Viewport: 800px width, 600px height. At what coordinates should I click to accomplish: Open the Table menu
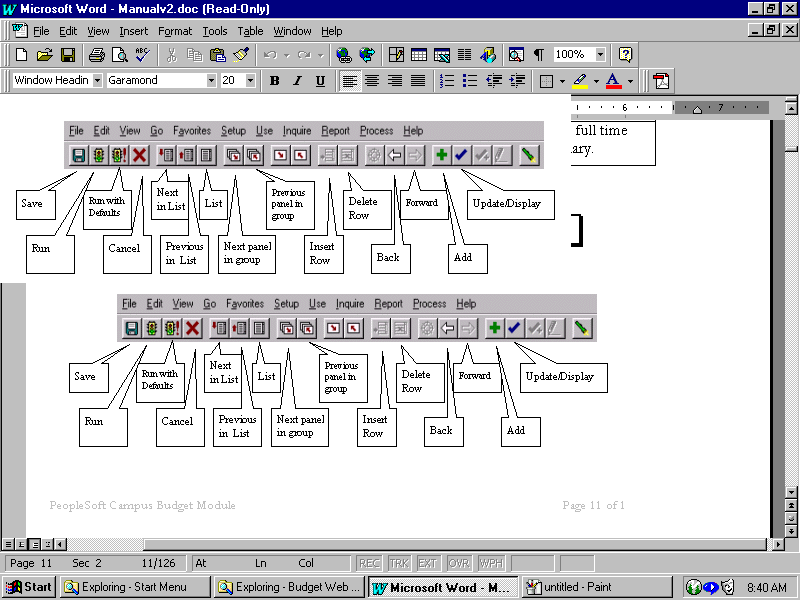click(250, 31)
